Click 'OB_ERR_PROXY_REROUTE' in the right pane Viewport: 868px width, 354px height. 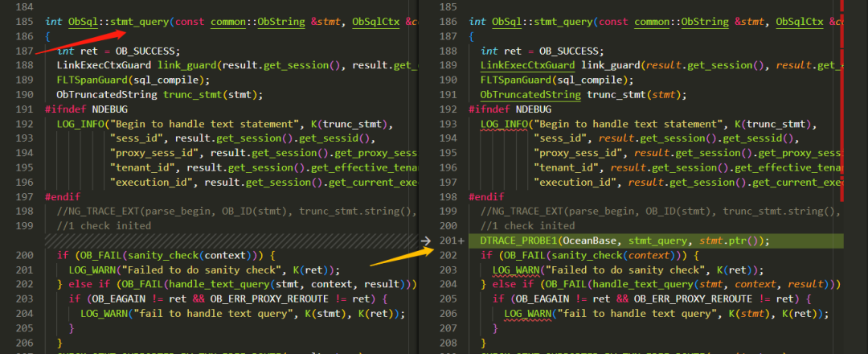693,299
